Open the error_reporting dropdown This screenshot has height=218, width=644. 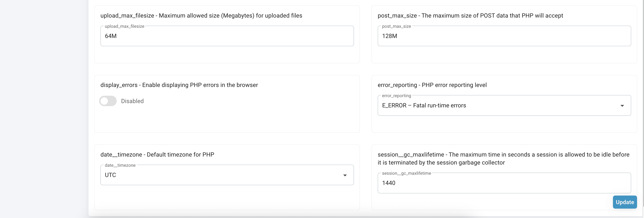coord(504,105)
